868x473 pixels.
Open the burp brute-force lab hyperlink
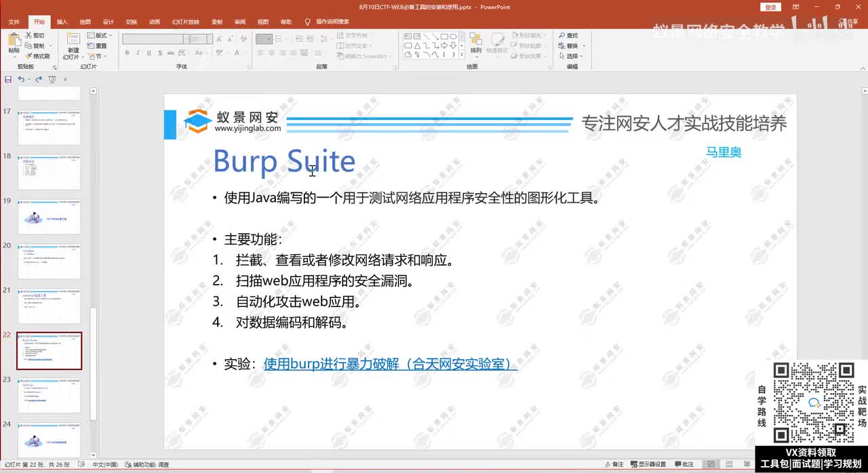391,364
